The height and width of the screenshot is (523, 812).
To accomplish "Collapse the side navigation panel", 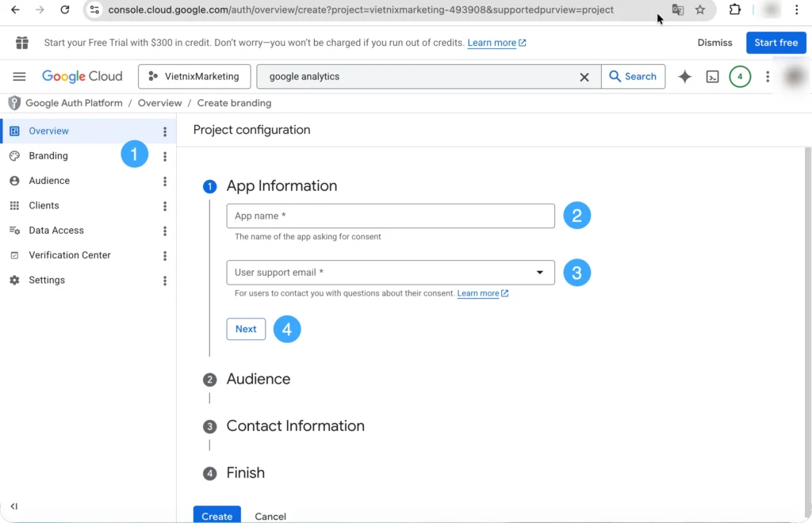I will pyautogui.click(x=14, y=506).
